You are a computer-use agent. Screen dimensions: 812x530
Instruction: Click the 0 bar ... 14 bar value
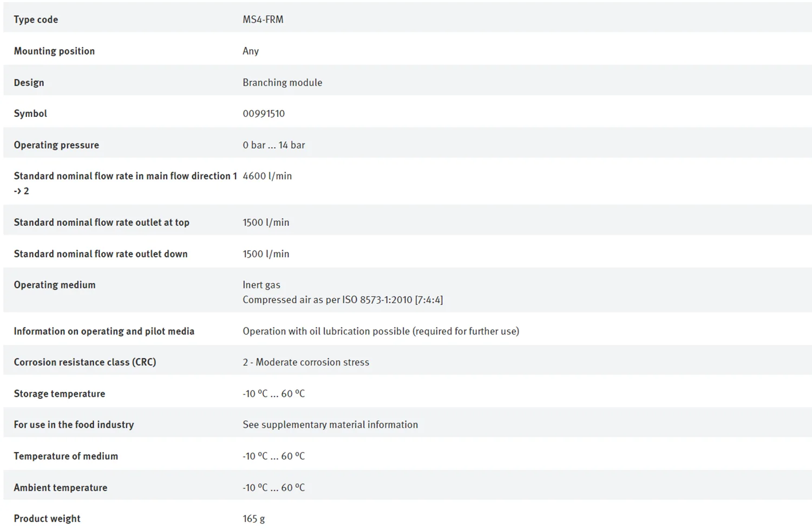[x=273, y=145]
